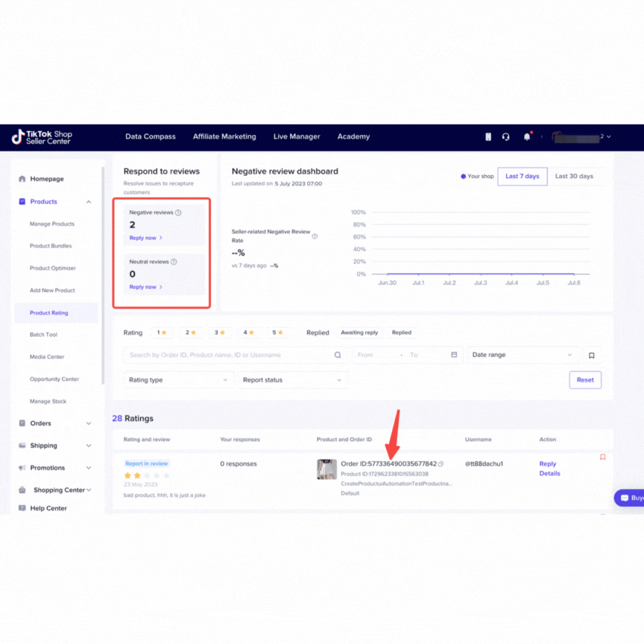
Task: Open the Affiliate Marketing menu
Action: coord(224,136)
